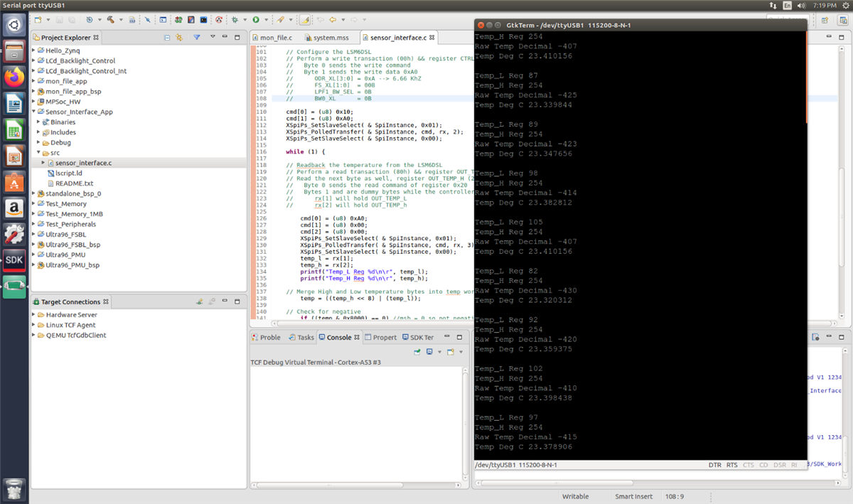The image size is (853, 504).
Task: Select sensor_interface.c in the project tree
Action: coord(83,163)
